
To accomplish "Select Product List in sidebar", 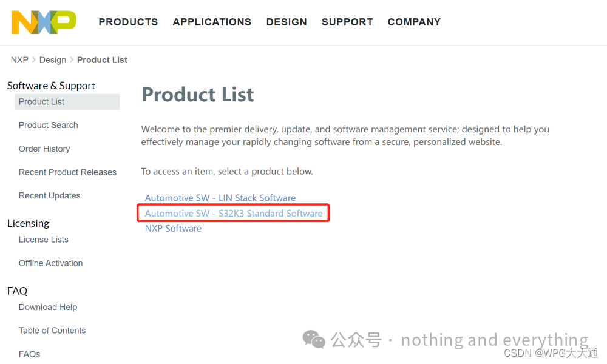I will (x=67, y=102).
